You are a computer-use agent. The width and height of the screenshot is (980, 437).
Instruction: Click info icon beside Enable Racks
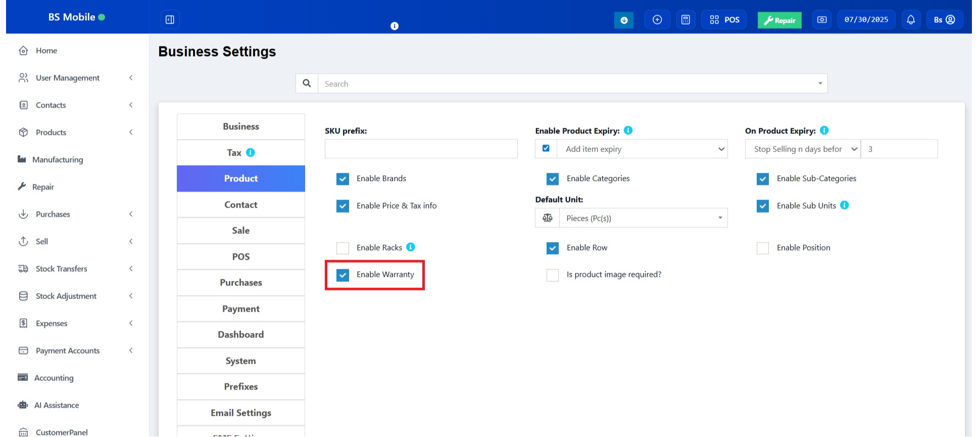tap(411, 247)
